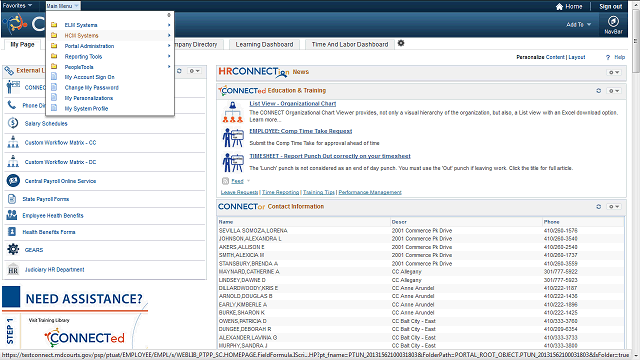
Task: Switch to the Learning Dashboard tab
Action: pyautogui.click(x=264, y=44)
